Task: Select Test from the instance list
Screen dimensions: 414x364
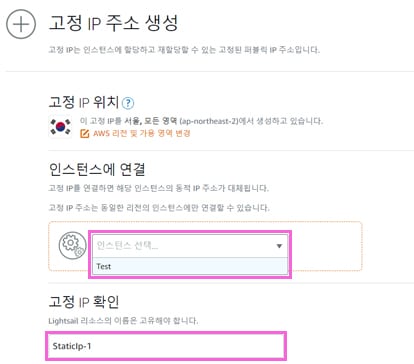Action: point(190,266)
